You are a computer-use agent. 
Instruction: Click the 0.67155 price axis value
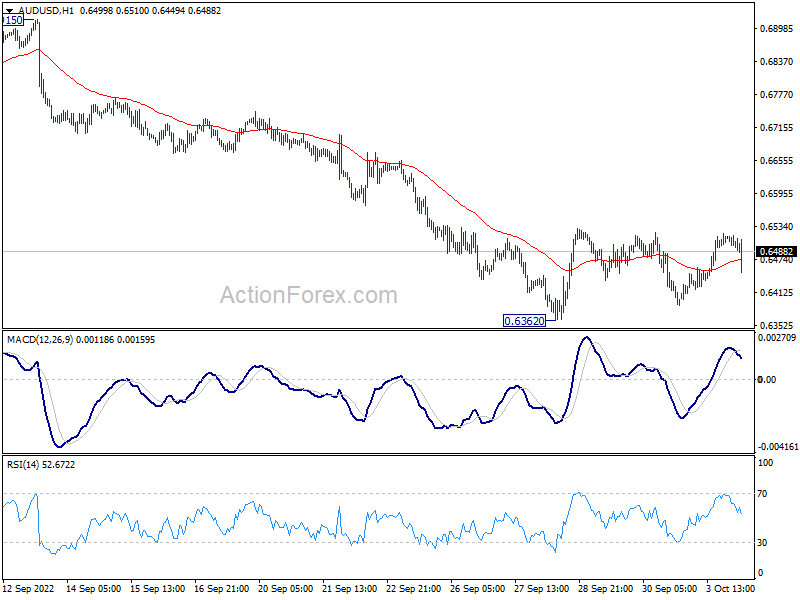(777, 128)
